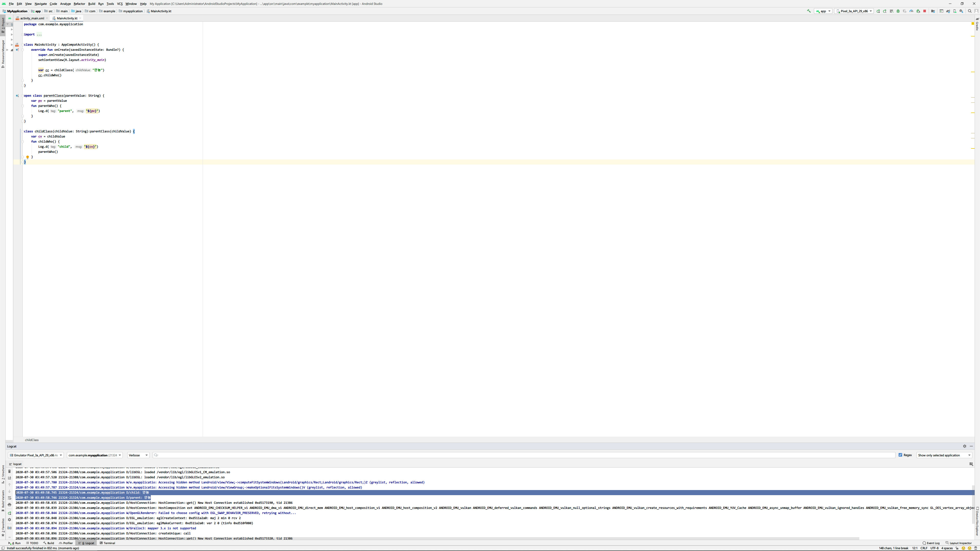980x551 pixels.
Task: Open the Verbose log level dropdown
Action: pyautogui.click(x=138, y=455)
